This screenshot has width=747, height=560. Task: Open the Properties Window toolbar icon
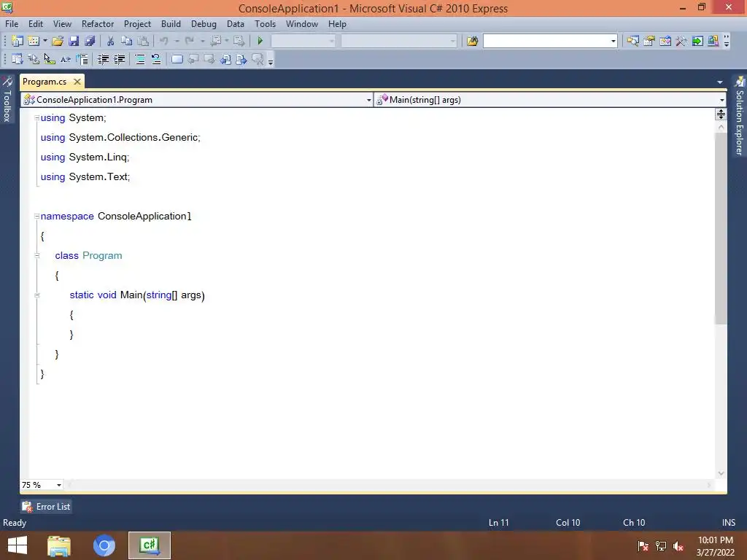pyautogui.click(x=649, y=41)
